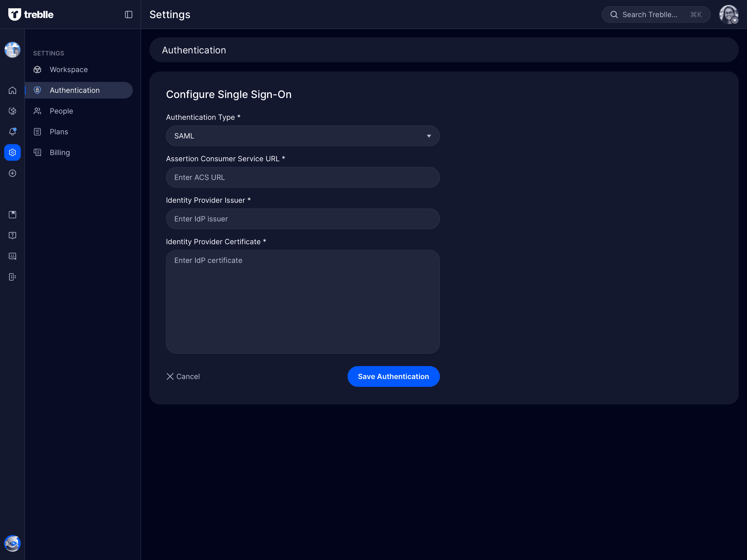747x560 pixels.
Task: Open the feedback chat icon
Action: [x=12, y=256]
